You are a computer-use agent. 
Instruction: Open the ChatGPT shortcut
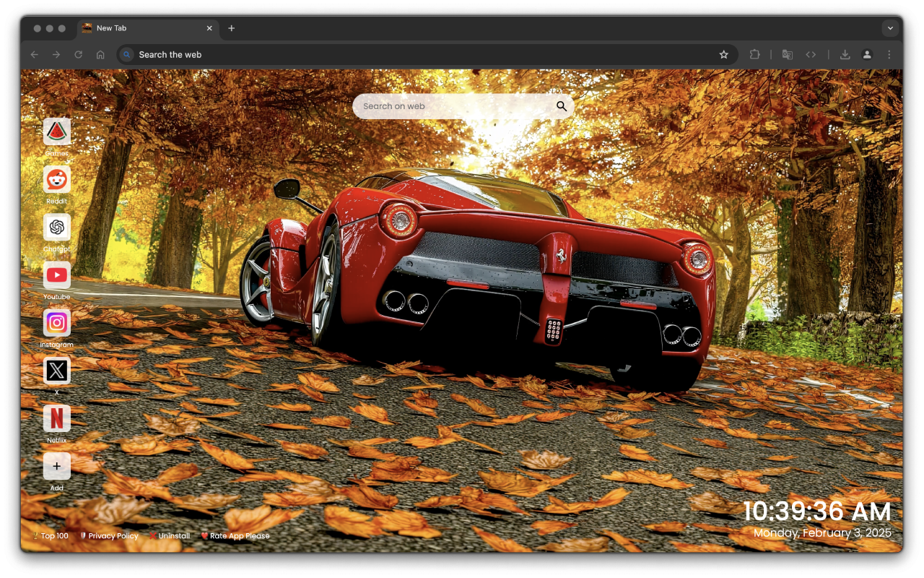[x=56, y=228]
